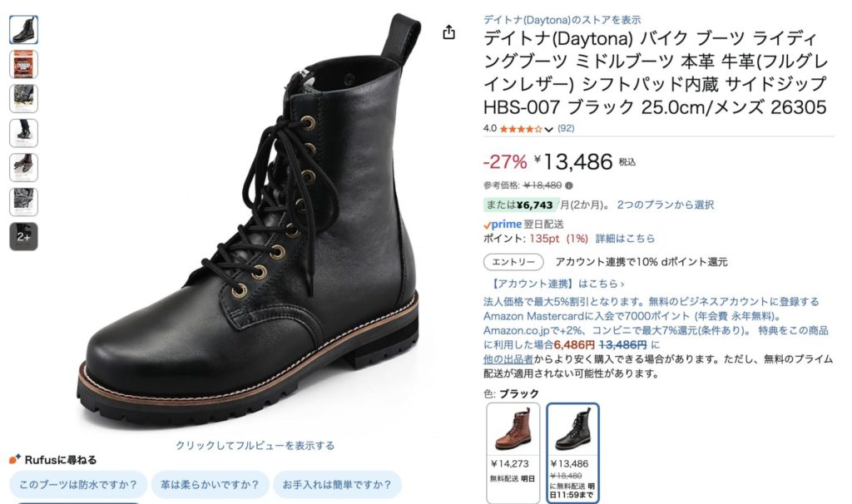Select the first black boot thumbnail
Viewport: 852px width, 504px height.
click(x=23, y=30)
